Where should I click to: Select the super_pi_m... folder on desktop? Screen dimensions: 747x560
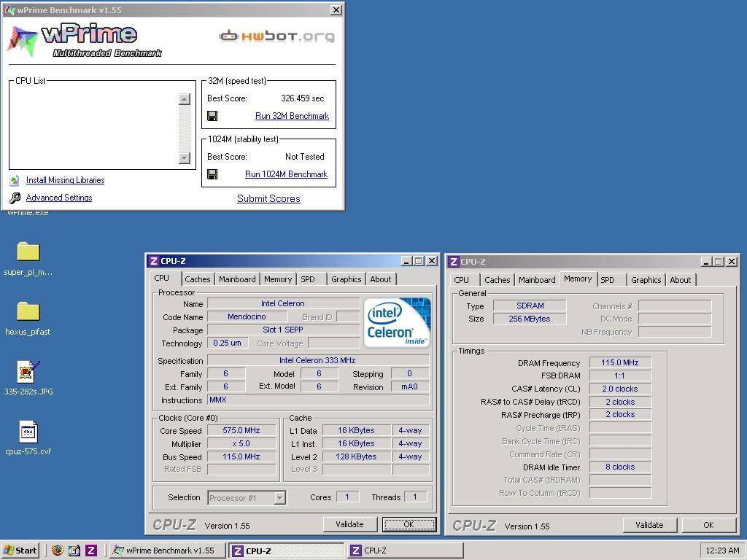pos(28,252)
